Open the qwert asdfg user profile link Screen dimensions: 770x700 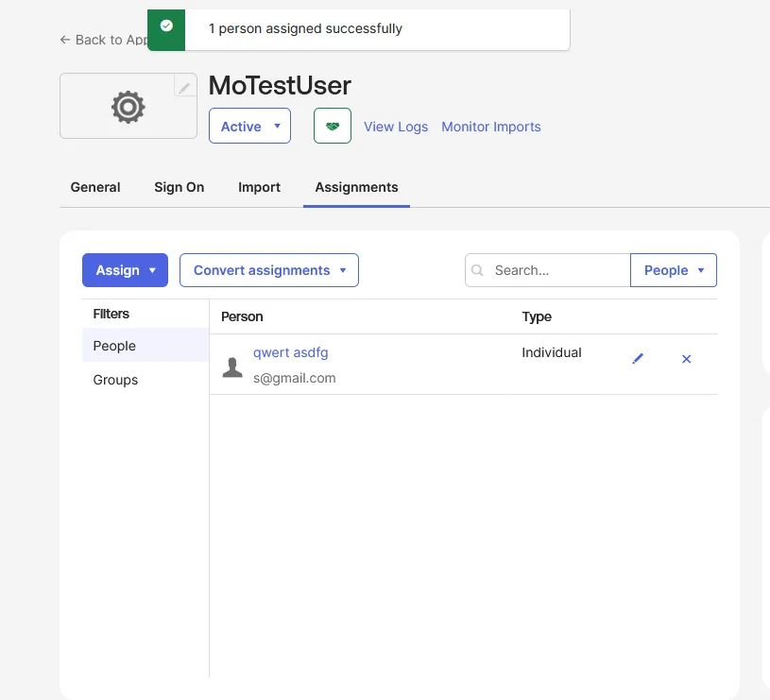point(290,351)
